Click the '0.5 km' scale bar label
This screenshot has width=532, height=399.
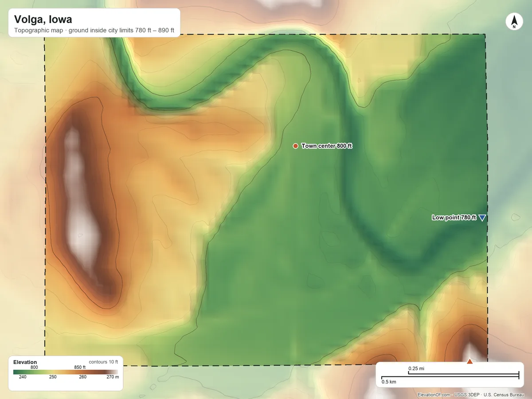(389, 382)
